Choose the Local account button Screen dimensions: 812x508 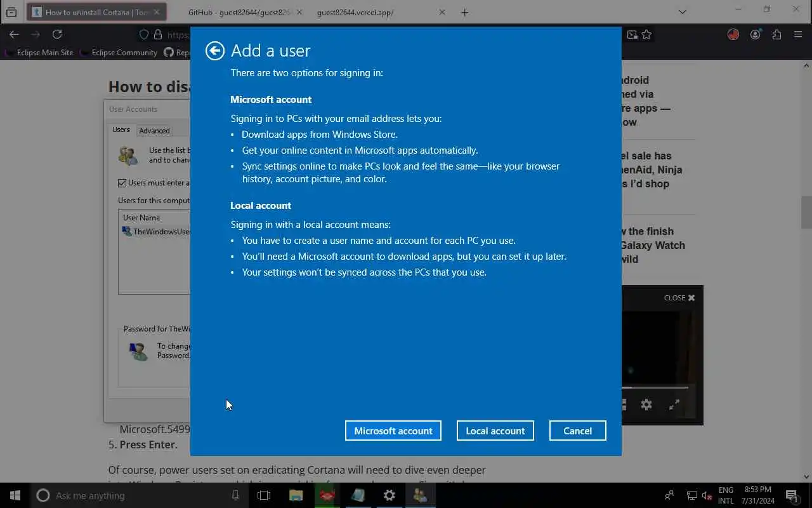[495, 431]
